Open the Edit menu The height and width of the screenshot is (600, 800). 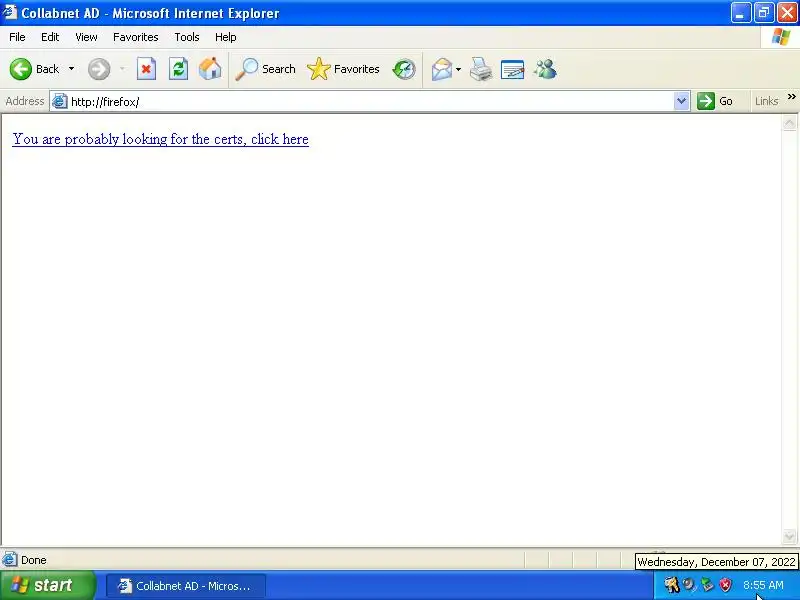pyautogui.click(x=50, y=37)
